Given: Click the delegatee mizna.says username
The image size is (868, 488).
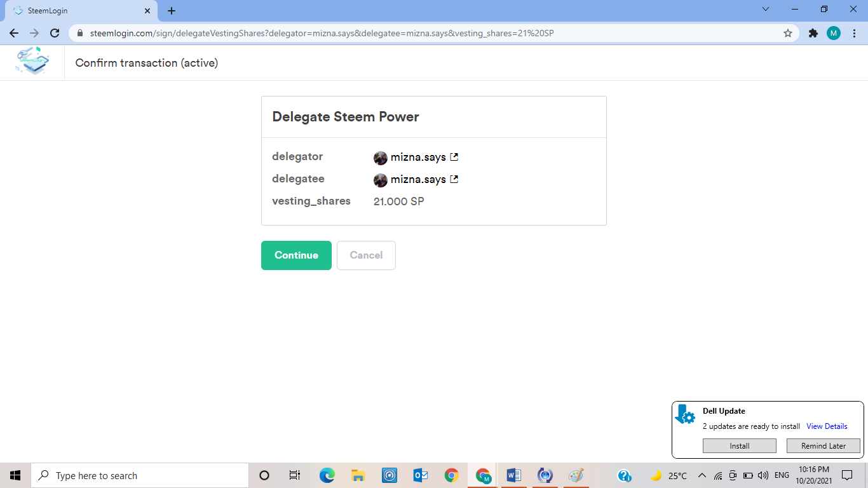Looking at the screenshot, I should click(x=418, y=180).
